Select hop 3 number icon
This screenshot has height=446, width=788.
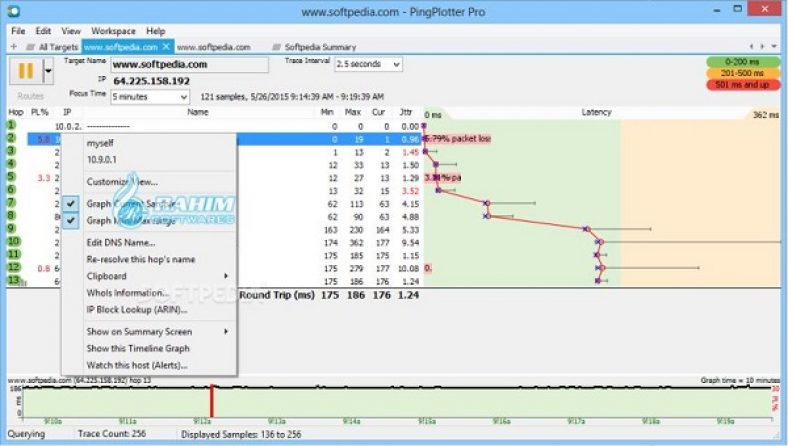pyautogui.click(x=12, y=151)
